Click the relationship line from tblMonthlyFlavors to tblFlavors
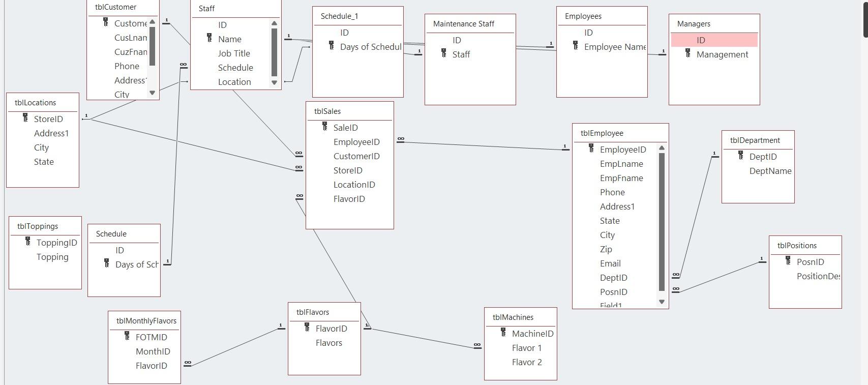868x385 pixels. pos(234,347)
